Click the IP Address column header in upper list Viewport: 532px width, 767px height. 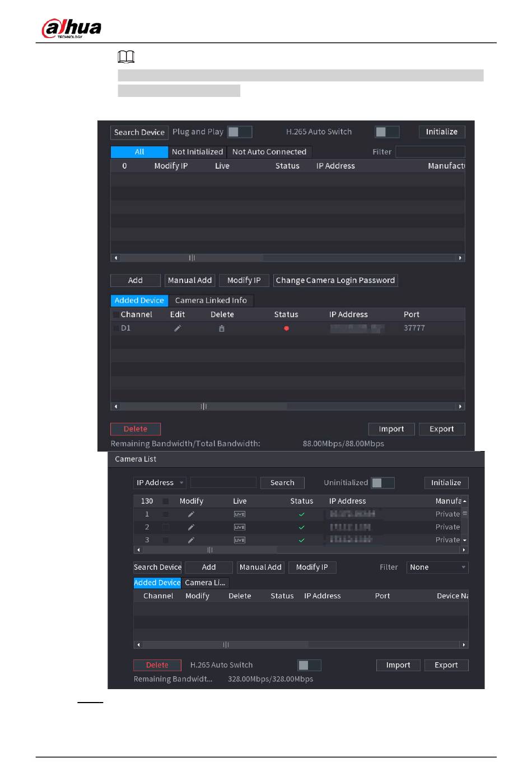[335, 166]
